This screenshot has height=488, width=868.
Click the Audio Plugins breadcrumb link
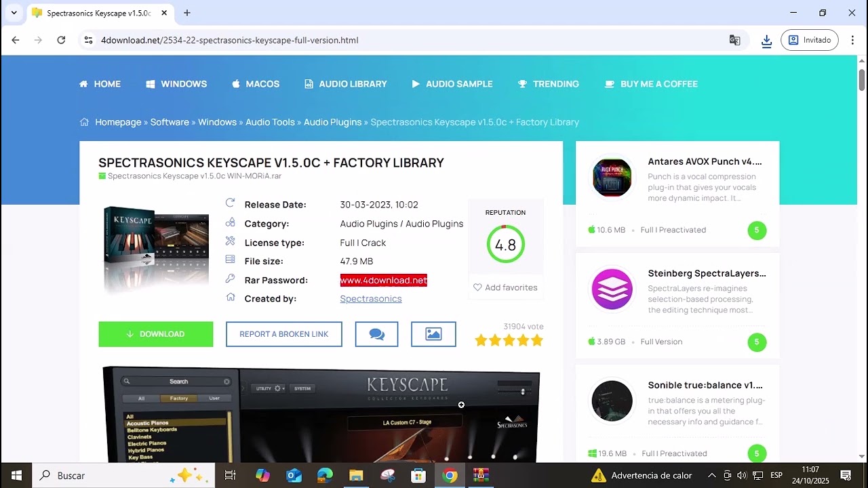[332, 122]
